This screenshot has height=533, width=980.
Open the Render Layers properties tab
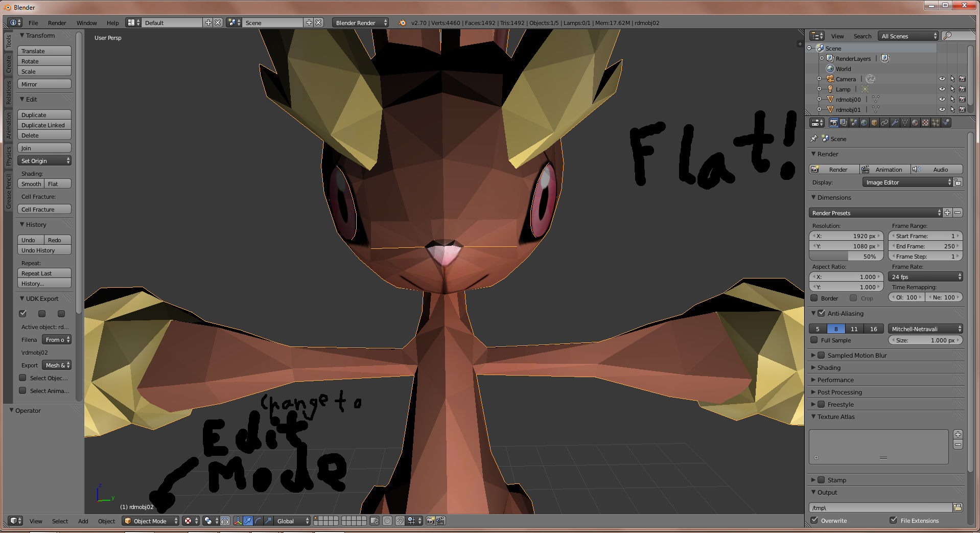click(x=844, y=123)
